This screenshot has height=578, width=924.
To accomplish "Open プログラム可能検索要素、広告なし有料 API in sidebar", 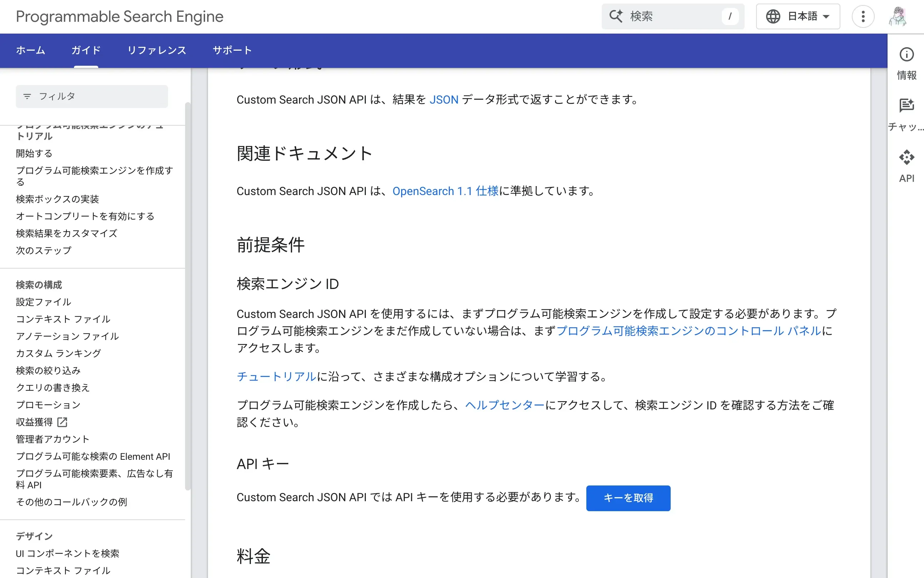I will click(x=94, y=479).
